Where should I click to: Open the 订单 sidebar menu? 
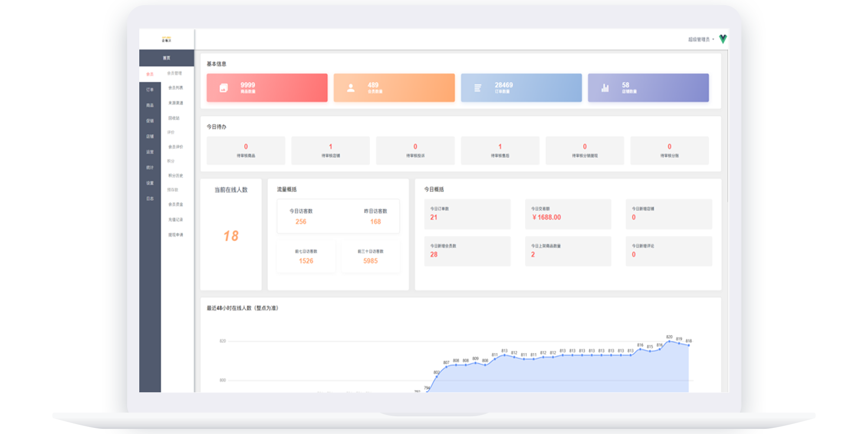pos(150,90)
